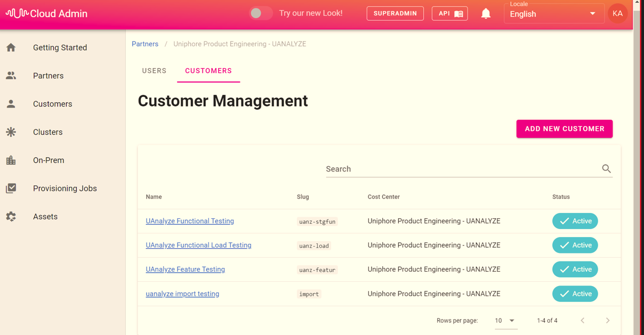
Task: Click the '1-4 of 4' pagination text
Action: point(547,321)
